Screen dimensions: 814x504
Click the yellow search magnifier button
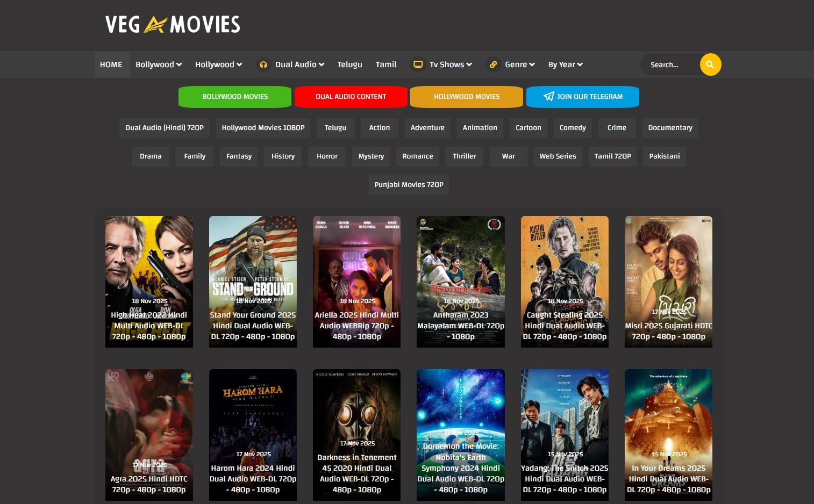(x=710, y=64)
